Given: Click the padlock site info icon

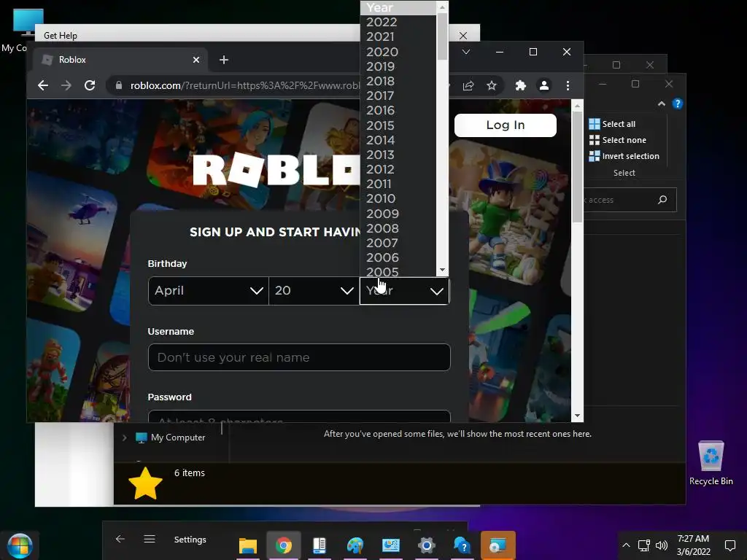Looking at the screenshot, I should [119, 85].
